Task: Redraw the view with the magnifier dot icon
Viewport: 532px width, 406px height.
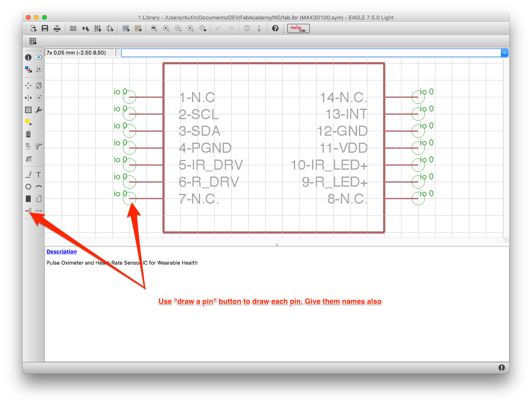Action: (190, 28)
